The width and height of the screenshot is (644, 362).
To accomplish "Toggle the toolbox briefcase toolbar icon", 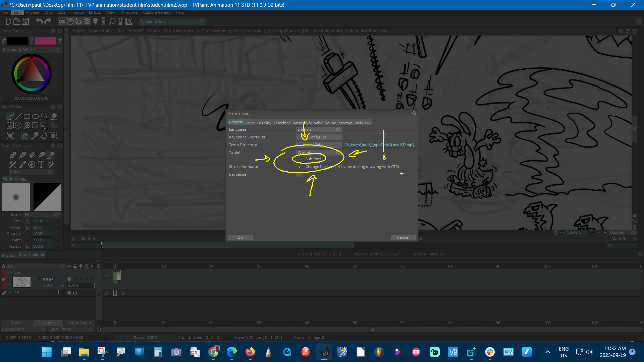I will (62, 21).
